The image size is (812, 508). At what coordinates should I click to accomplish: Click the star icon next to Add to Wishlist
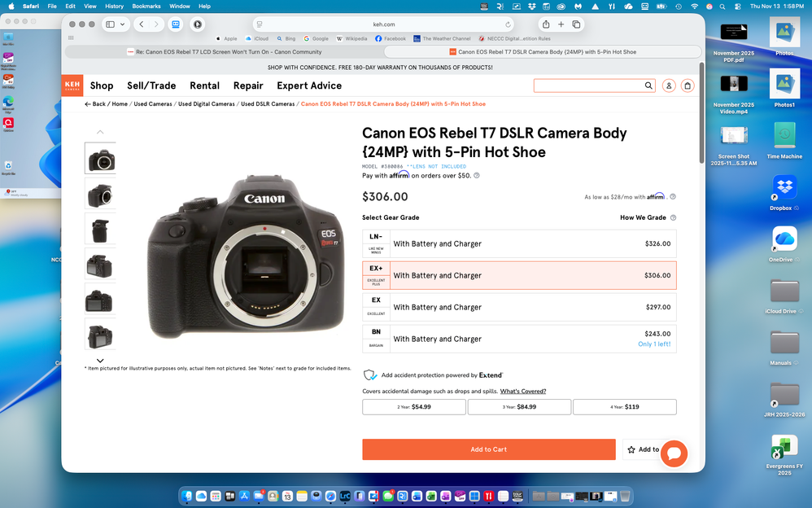click(x=631, y=449)
